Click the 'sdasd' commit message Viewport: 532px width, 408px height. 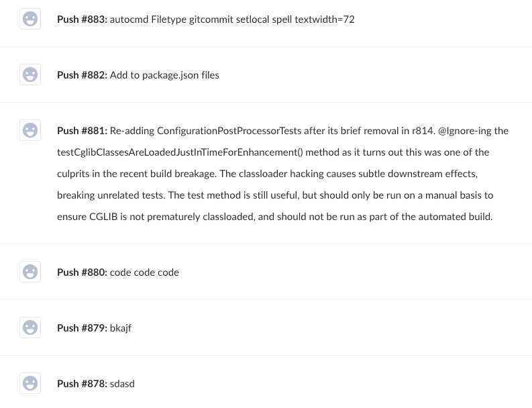[x=122, y=384]
